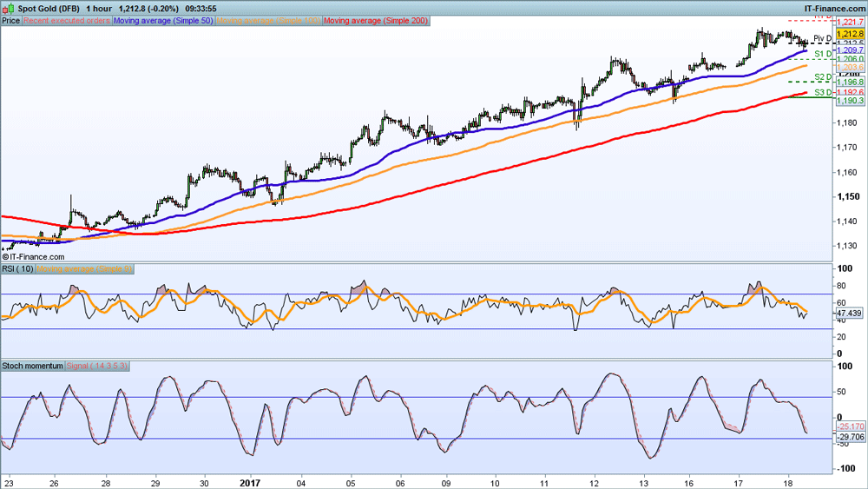Viewport: 868px width, 489px height.
Task: Click the green 1,206.0 S1 price tag
Action: pyautogui.click(x=850, y=59)
